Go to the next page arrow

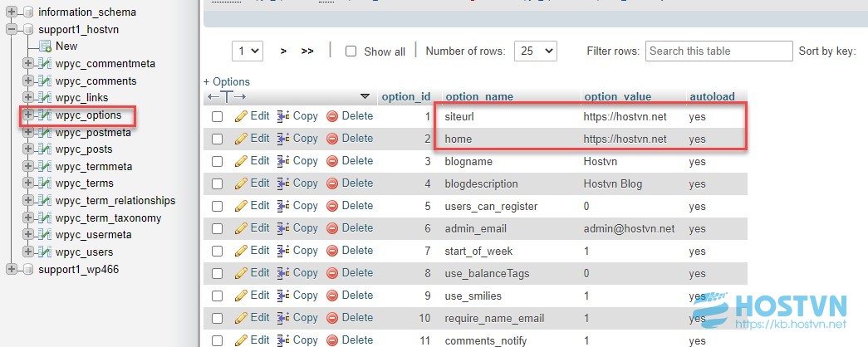[x=283, y=51]
